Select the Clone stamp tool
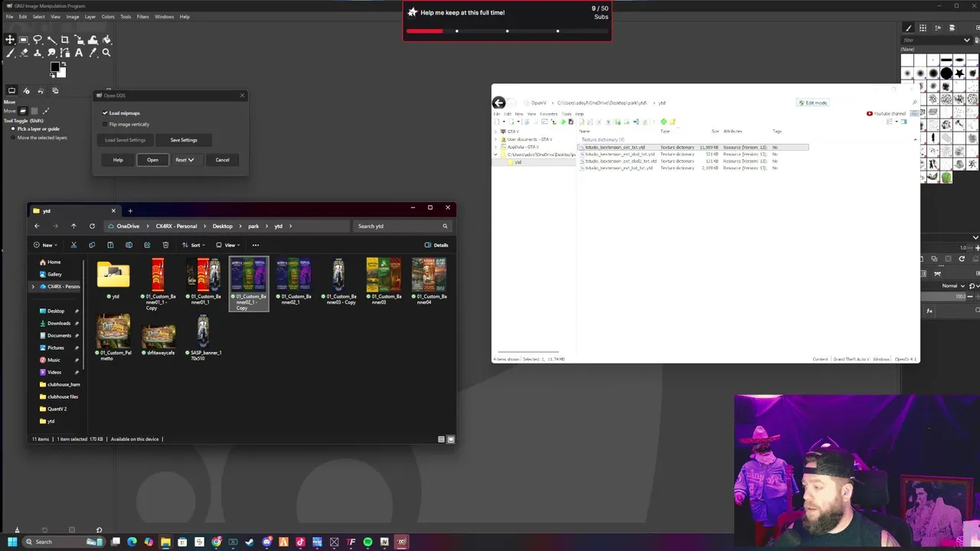Viewport: 980px width, 551px height. coord(38,53)
